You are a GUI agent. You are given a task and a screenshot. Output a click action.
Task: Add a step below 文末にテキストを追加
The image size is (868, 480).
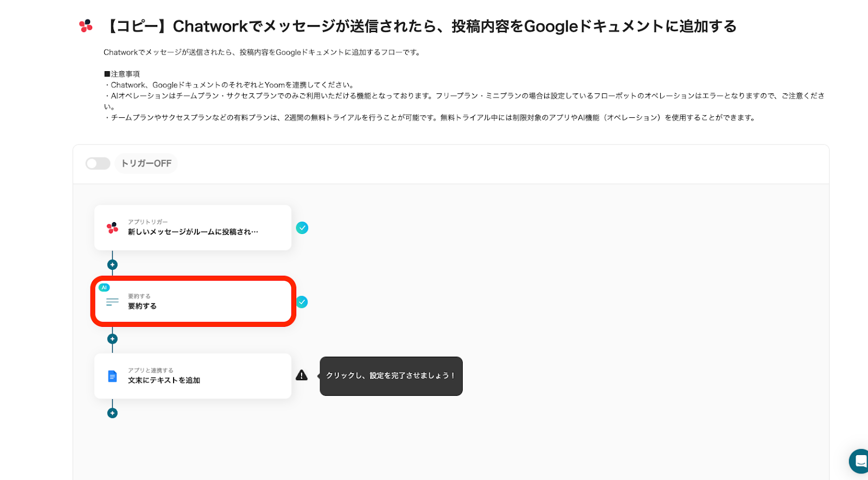pyautogui.click(x=112, y=413)
